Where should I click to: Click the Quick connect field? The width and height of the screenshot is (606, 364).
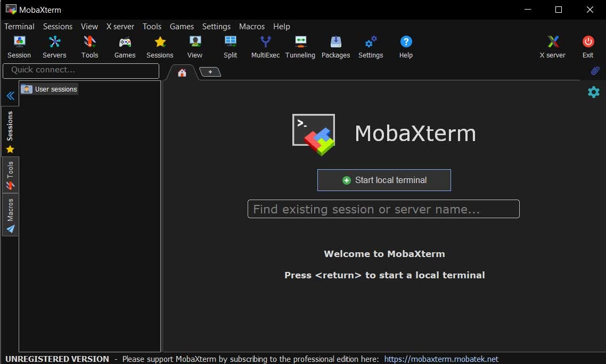(80, 71)
